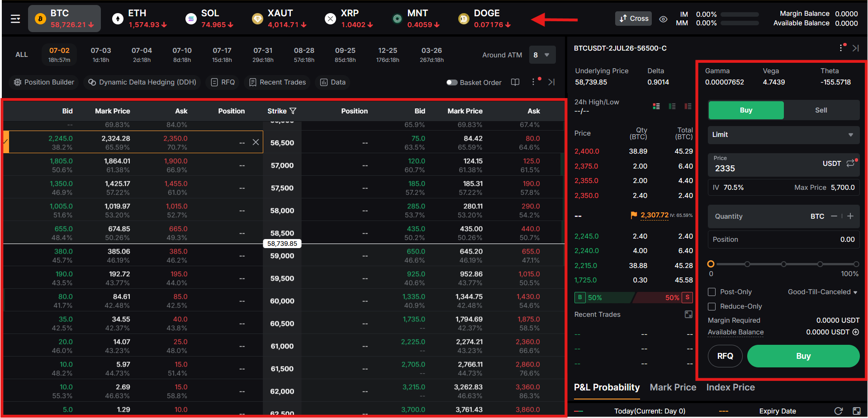
Task: Show asks-only order book view icon
Action: [688, 106]
